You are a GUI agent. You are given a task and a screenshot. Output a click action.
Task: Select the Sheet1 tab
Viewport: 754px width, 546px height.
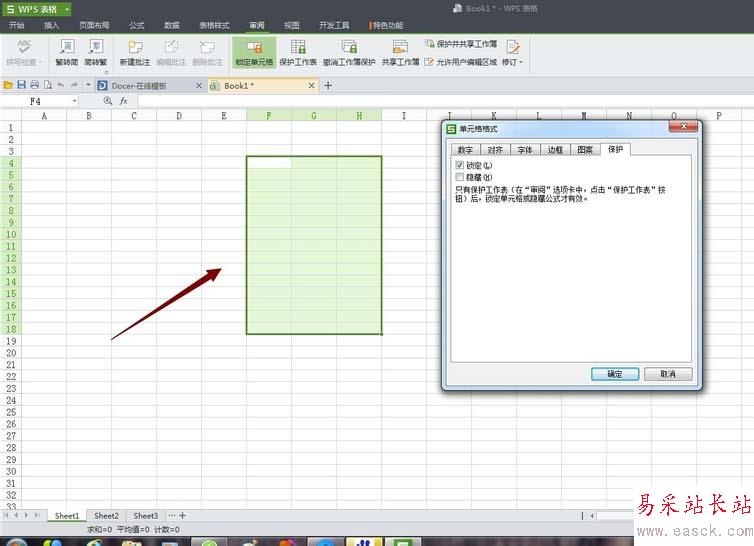point(67,516)
